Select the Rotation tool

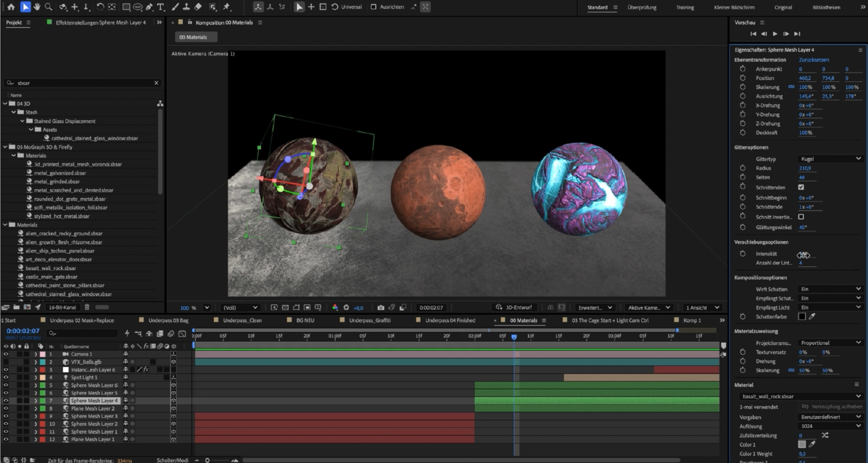coord(100,7)
